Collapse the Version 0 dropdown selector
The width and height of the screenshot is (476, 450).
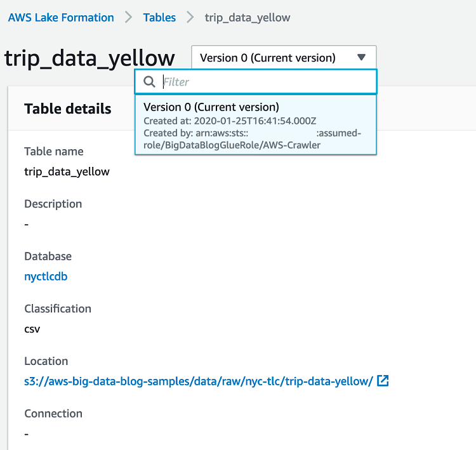284,57
